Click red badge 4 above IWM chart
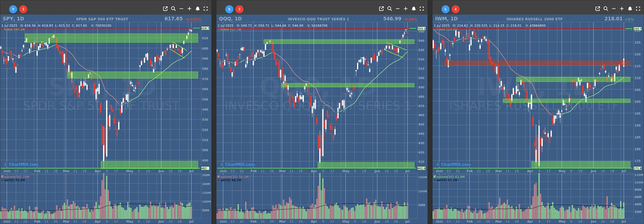644x224 pixels. tap(456, 9)
